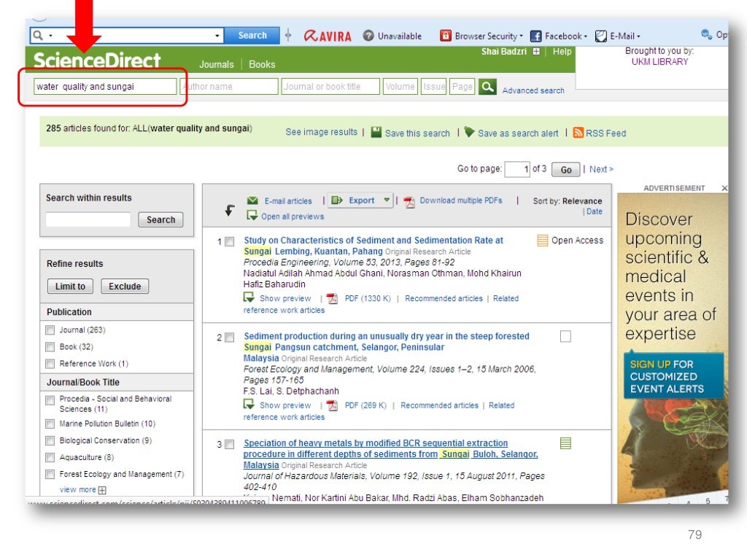The image size is (747, 560).
Task: Check the Journal (263) checkbox
Action: 50,330
